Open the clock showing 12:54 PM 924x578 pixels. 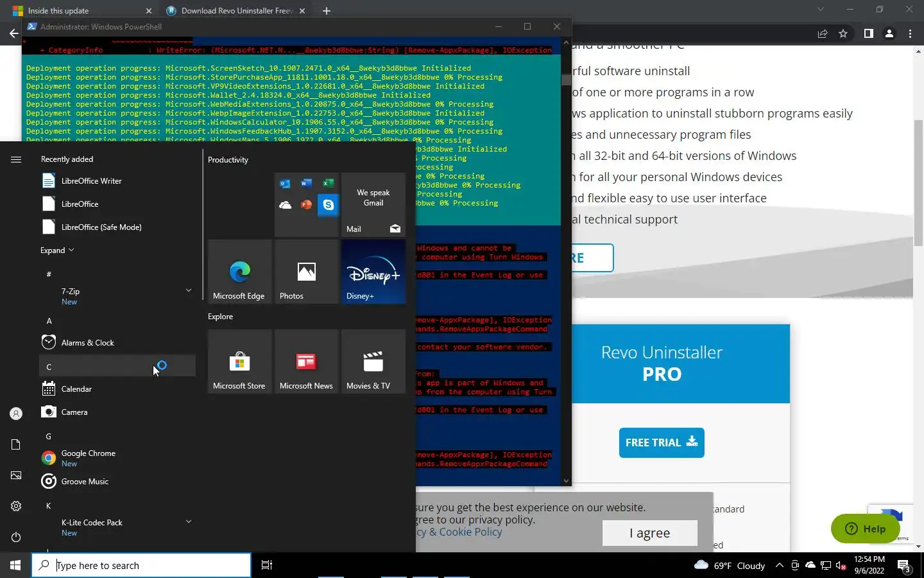click(x=869, y=565)
